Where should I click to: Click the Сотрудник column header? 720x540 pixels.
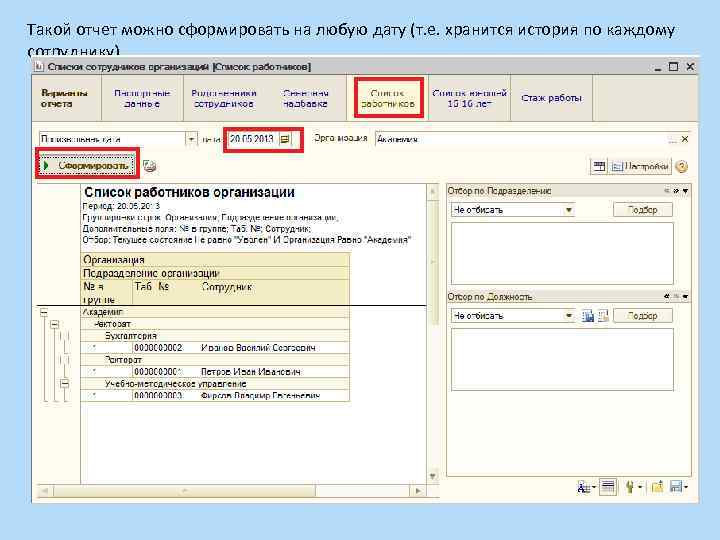[x=226, y=287]
